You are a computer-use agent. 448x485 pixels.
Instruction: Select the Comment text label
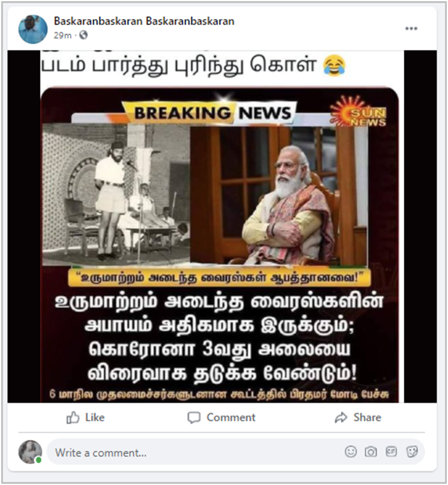click(x=231, y=417)
